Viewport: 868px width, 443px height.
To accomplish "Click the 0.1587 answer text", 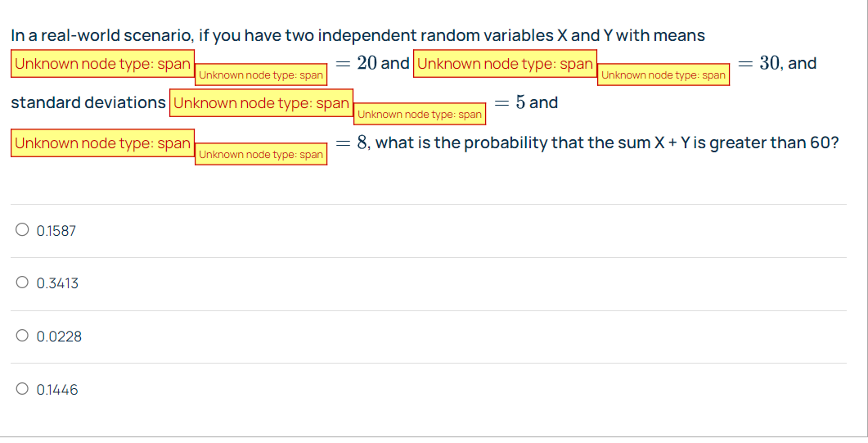I will point(56,231).
